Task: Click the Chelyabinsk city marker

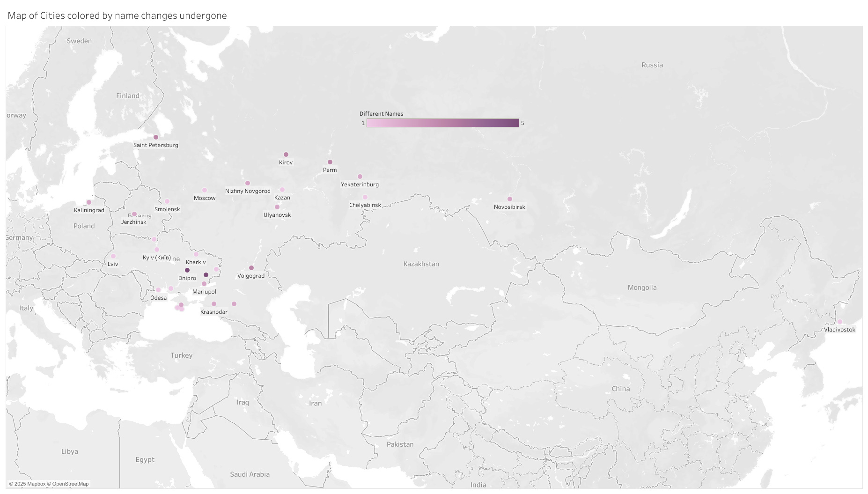Action: [x=365, y=197]
